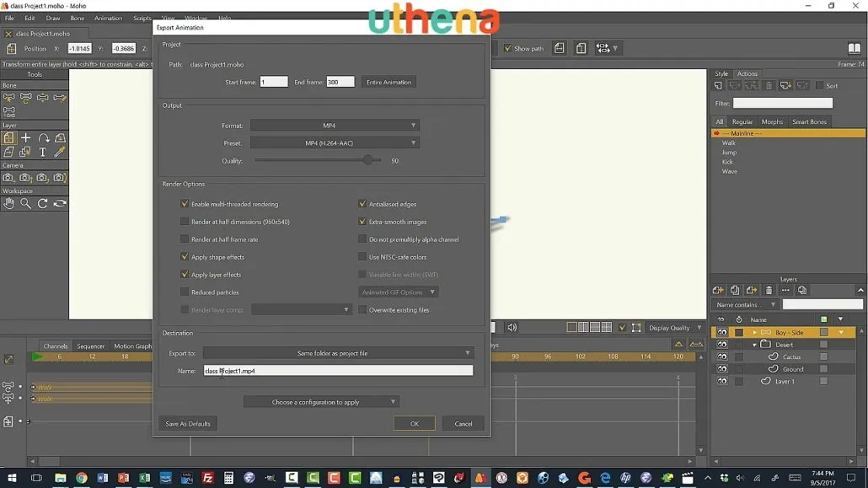
Task: Open Choose a configuration to apply dropdown
Action: click(x=321, y=402)
